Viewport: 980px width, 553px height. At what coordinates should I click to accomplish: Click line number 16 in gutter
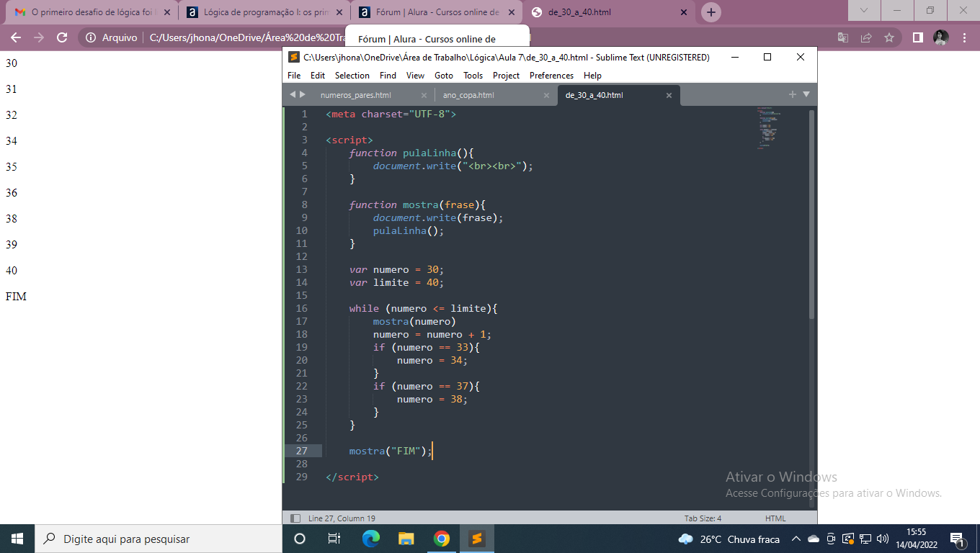pos(302,308)
